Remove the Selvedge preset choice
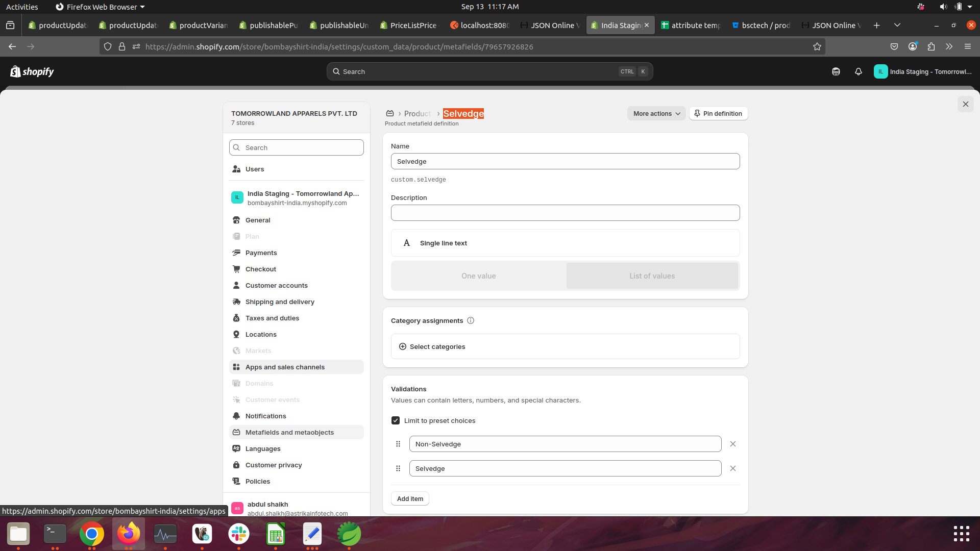980x551 pixels. pyautogui.click(x=733, y=468)
